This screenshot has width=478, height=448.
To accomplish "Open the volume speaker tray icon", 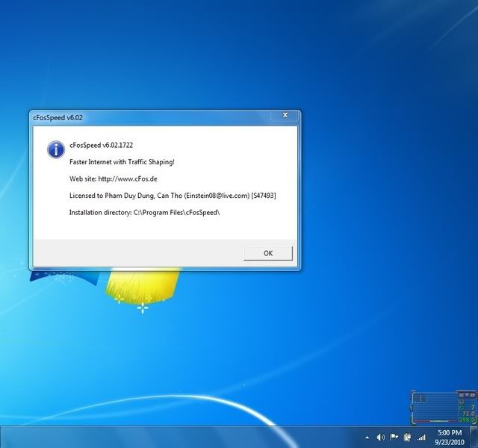I will pyautogui.click(x=380, y=438).
